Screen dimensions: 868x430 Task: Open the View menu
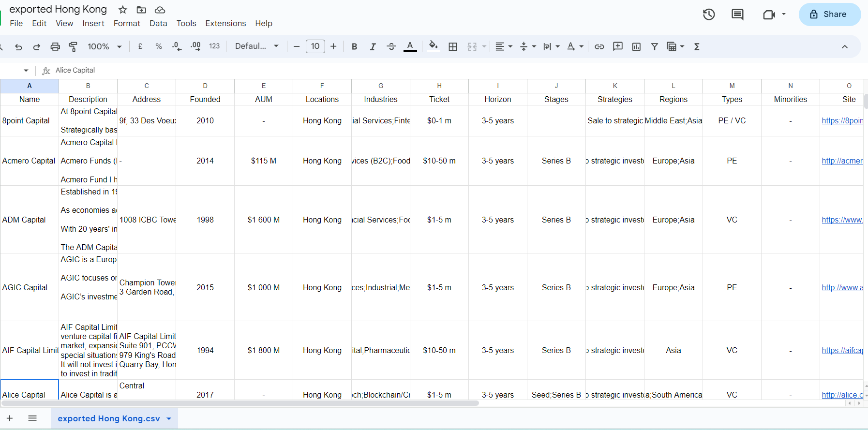click(x=64, y=23)
